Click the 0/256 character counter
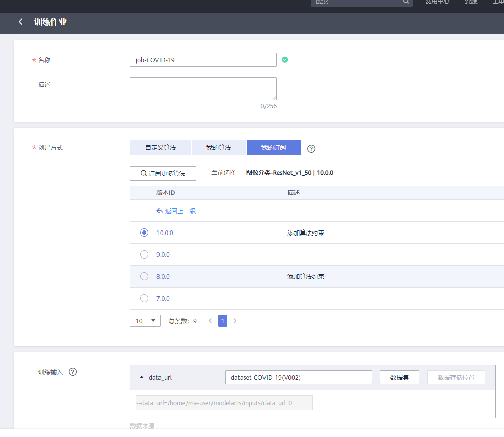 pyautogui.click(x=269, y=106)
